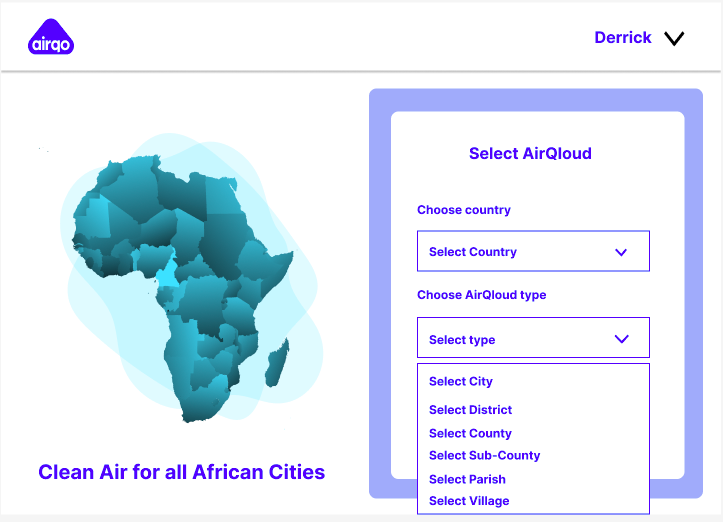Open the Select type dropdown
Image resolution: width=723 pixels, height=522 pixels.
click(533, 338)
